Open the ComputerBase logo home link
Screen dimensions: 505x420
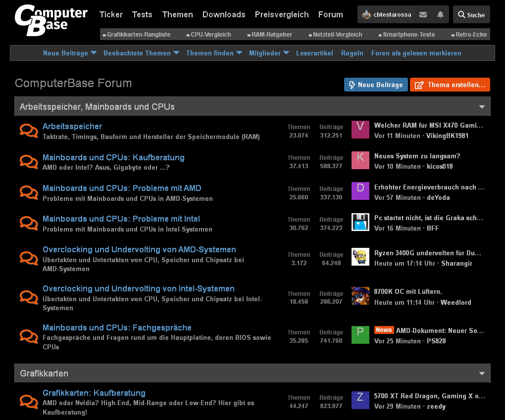click(51, 20)
